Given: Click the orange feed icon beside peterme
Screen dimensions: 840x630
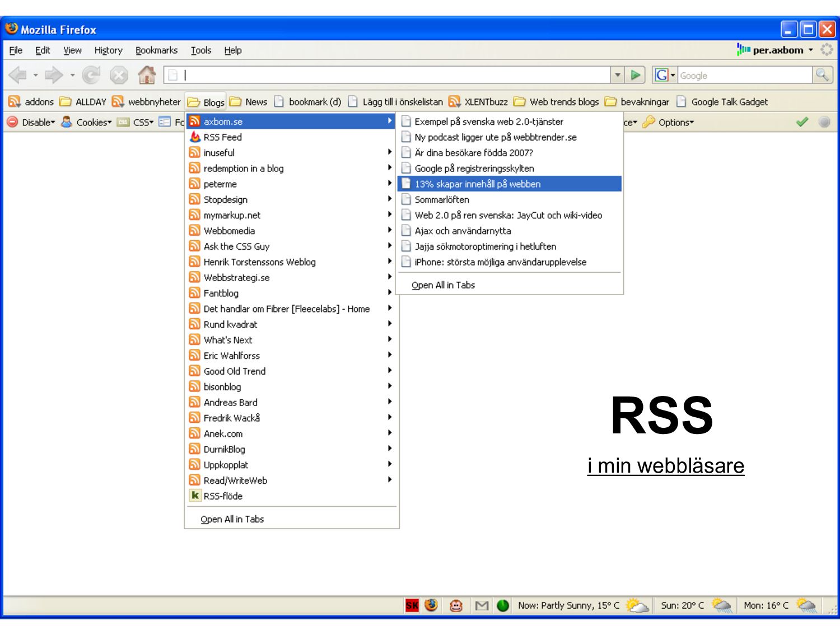Looking at the screenshot, I should 195,184.
